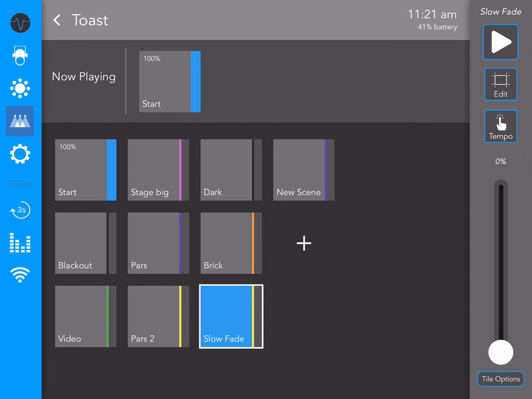Select the Slow Fade scene tile
The image size is (532, 399).
pos(231,317)
